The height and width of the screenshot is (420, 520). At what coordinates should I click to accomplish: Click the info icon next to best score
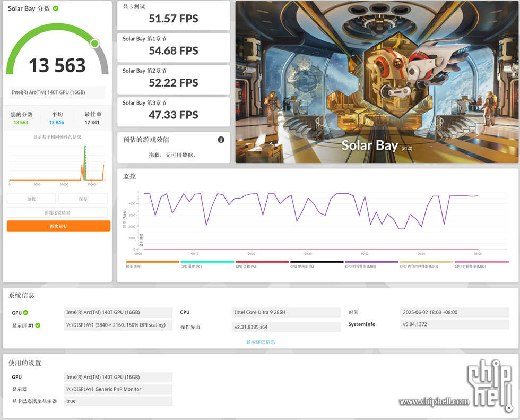pos(99,114)
